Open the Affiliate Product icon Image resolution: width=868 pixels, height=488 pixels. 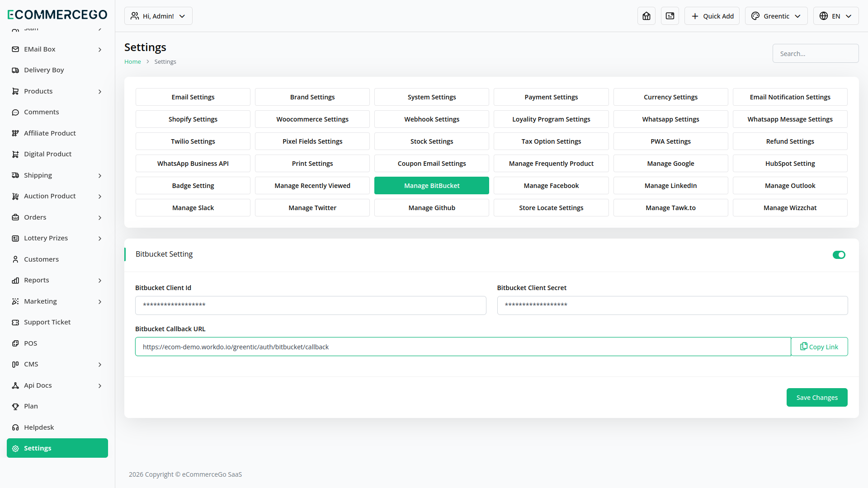point(15,133)
